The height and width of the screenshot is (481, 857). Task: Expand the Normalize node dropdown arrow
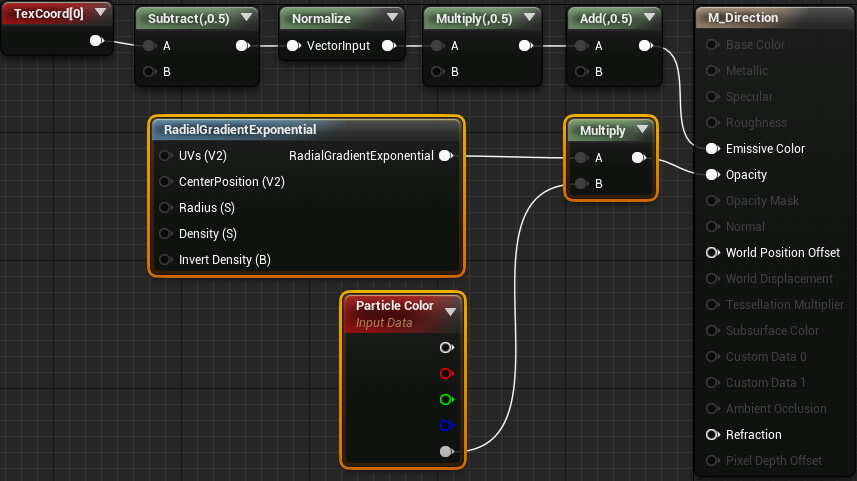pyautogui.click(x=392, y=17)
